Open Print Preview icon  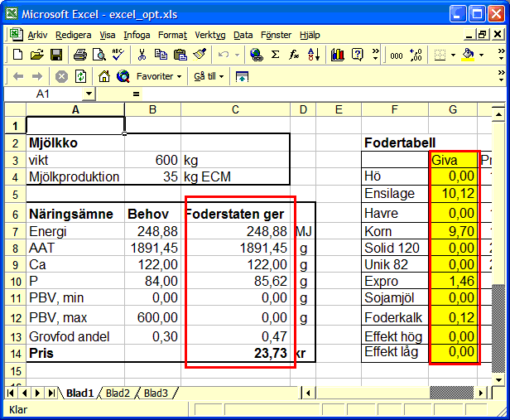coord(99,55)
